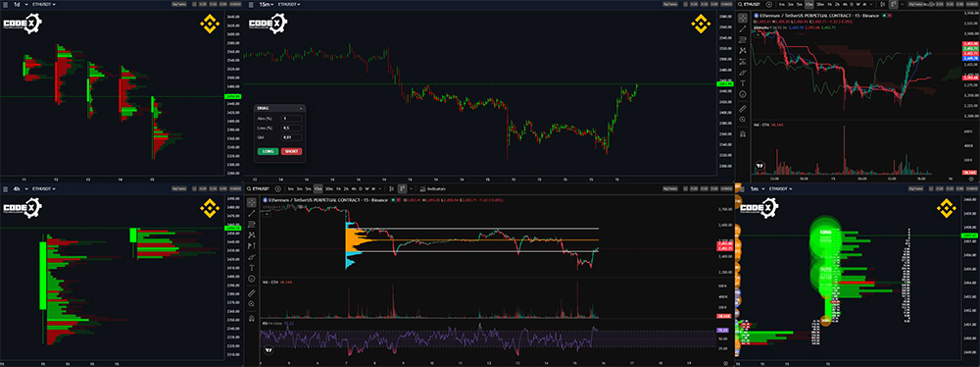This screenshot has width=980, height=367.
Task: Open hamburger menu of the 1m panel
Action: click(742, 188)
